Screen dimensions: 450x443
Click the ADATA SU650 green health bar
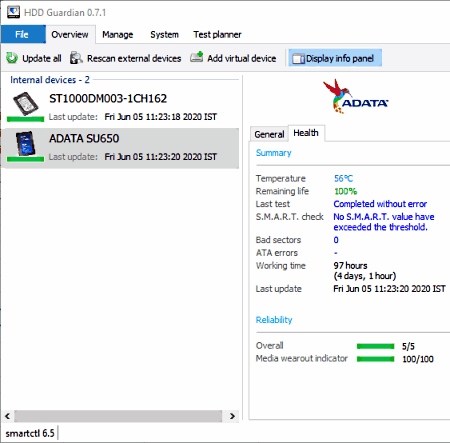pyautogui.click(x=25, y=159)
